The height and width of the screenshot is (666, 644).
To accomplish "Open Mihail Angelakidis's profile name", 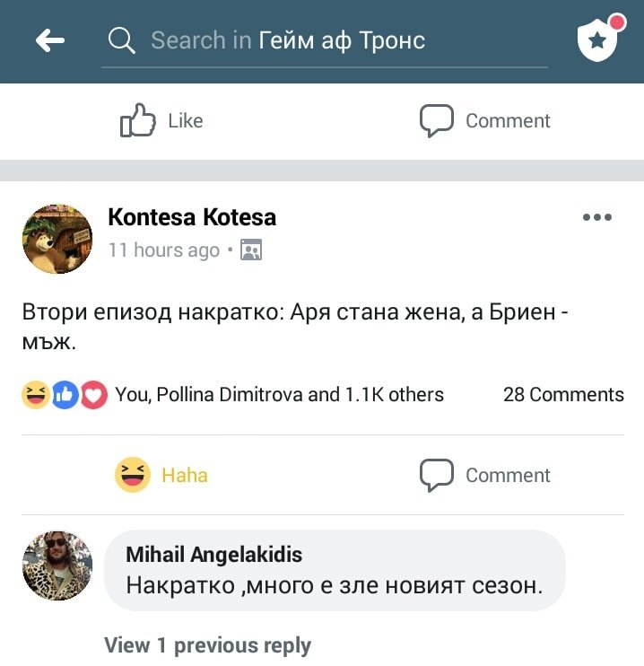I will click(x=213, y=555).
